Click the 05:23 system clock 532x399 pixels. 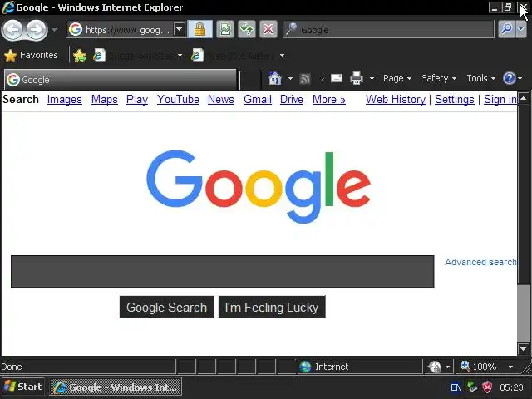click(x=511, y=387)
